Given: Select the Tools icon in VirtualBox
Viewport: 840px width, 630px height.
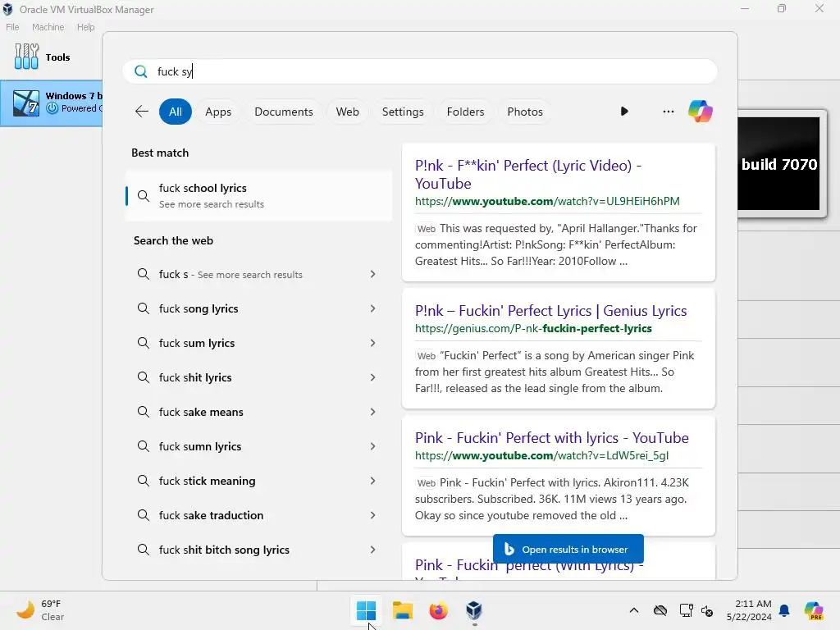Looking at the screenshot, I should click(x=26, y=57).
